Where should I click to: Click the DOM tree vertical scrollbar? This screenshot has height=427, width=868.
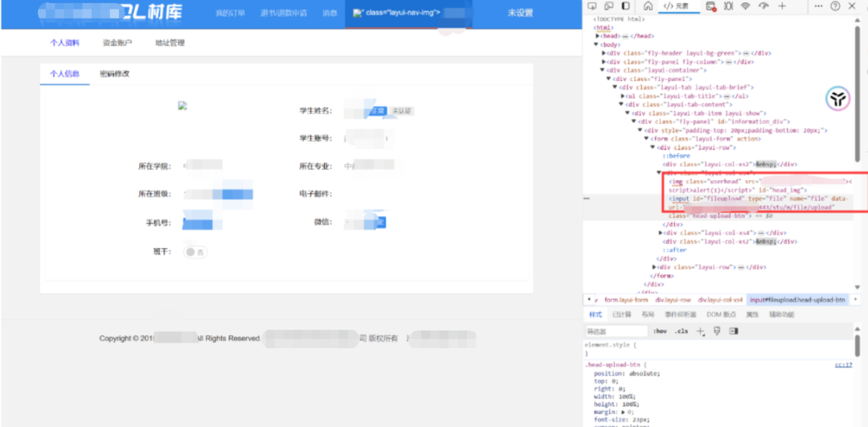(x=858, y=94)
